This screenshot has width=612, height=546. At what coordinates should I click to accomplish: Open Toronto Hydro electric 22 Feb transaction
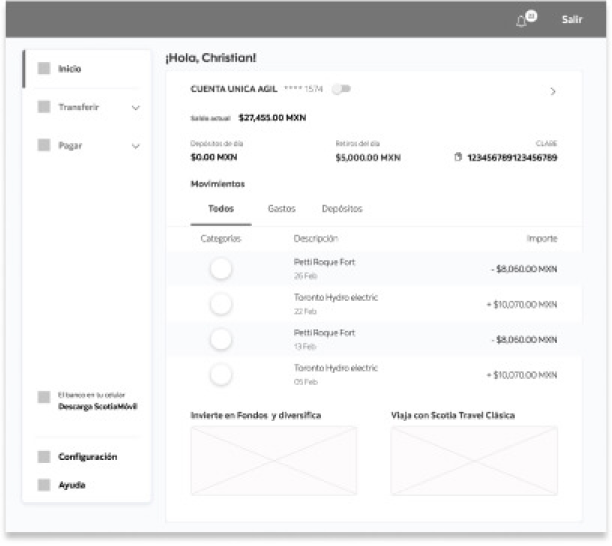[x=375, y=304]
